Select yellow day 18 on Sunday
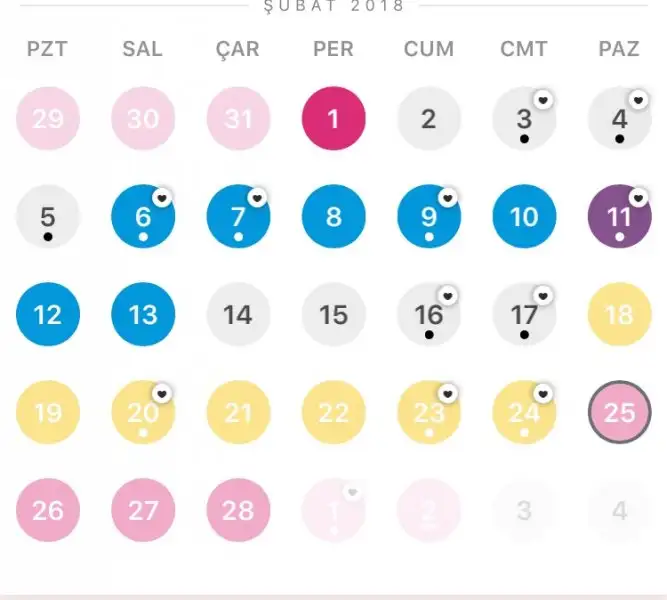Viewport: 667px width, 600px height. (620, 315)
